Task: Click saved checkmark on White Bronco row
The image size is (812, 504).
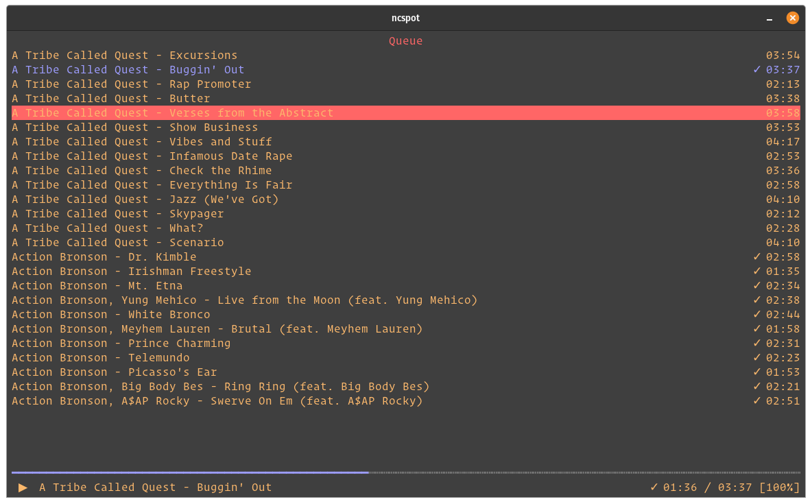Action: pos(757,315)
